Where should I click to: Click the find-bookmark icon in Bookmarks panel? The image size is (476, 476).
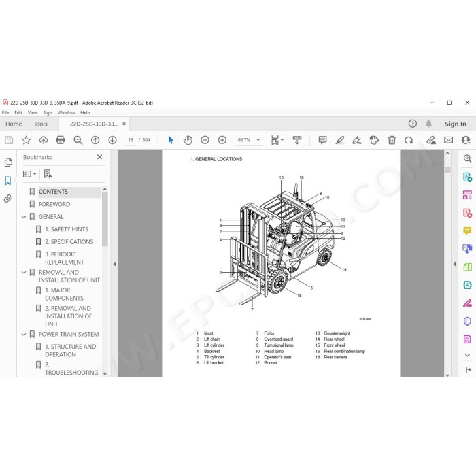tap(48, 174)
